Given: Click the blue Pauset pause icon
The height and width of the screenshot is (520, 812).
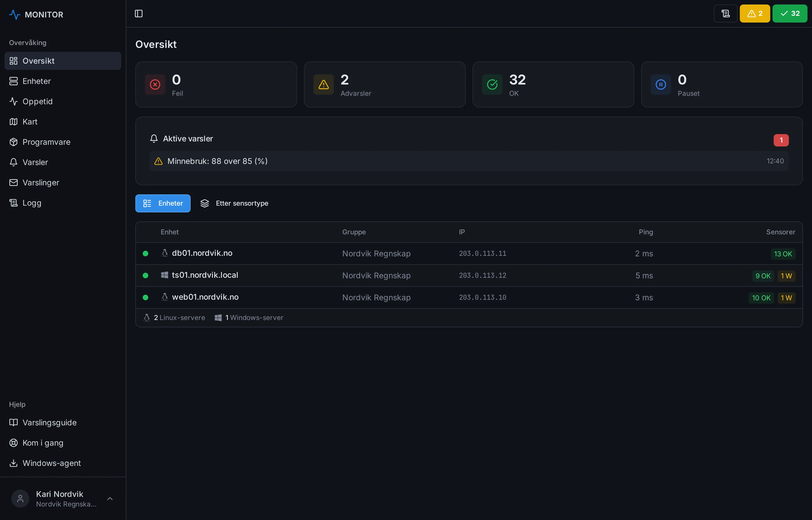Looking at the screenshot, I should click(661, 85).
